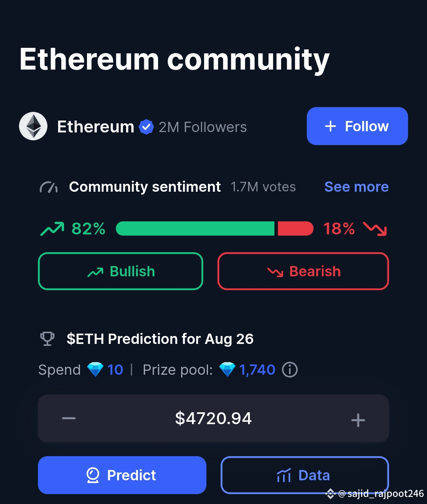Click the community sentiment gauge icon
Image resolution: width=427 pixels, height=504 pixels.
click(49, 187)
